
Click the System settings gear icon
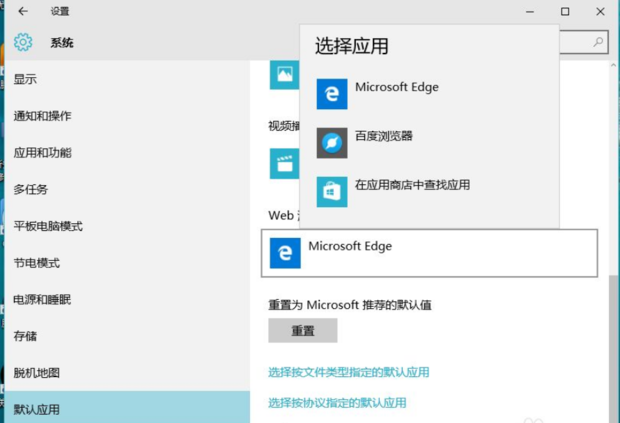(x=23, y=42)
